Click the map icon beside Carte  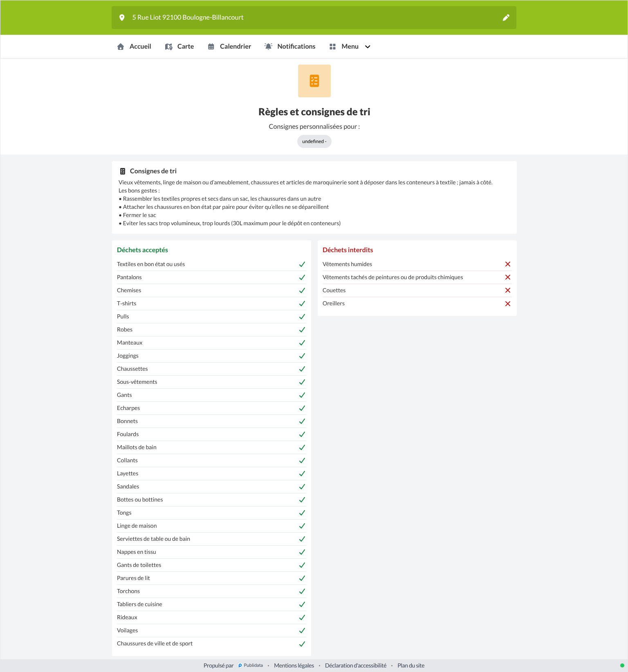(x=168, y=47)
